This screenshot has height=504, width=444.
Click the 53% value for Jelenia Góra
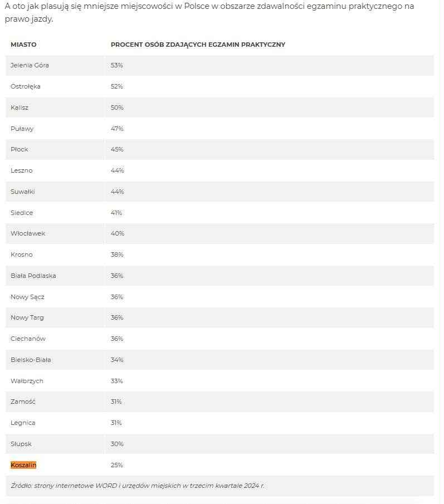click(116, 65)
